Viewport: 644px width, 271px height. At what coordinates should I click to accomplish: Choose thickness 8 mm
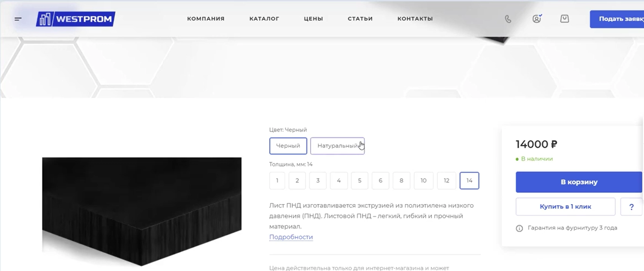(401, 181)
